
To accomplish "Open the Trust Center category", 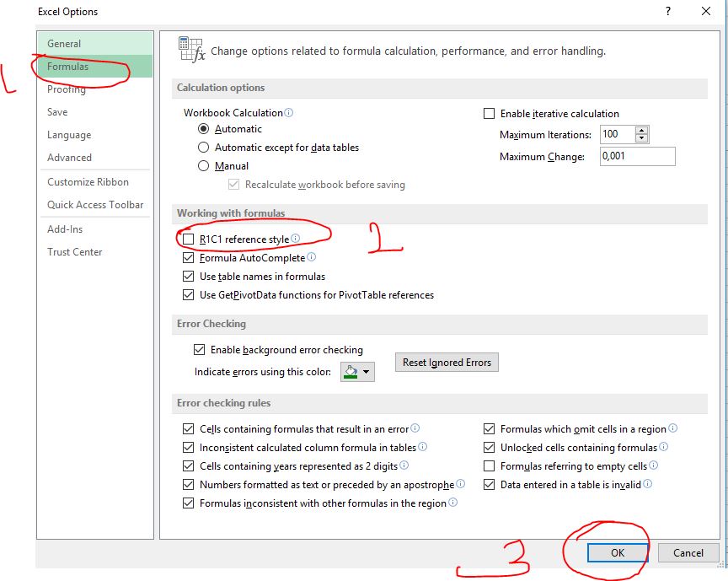I will [x=95, y=252].
